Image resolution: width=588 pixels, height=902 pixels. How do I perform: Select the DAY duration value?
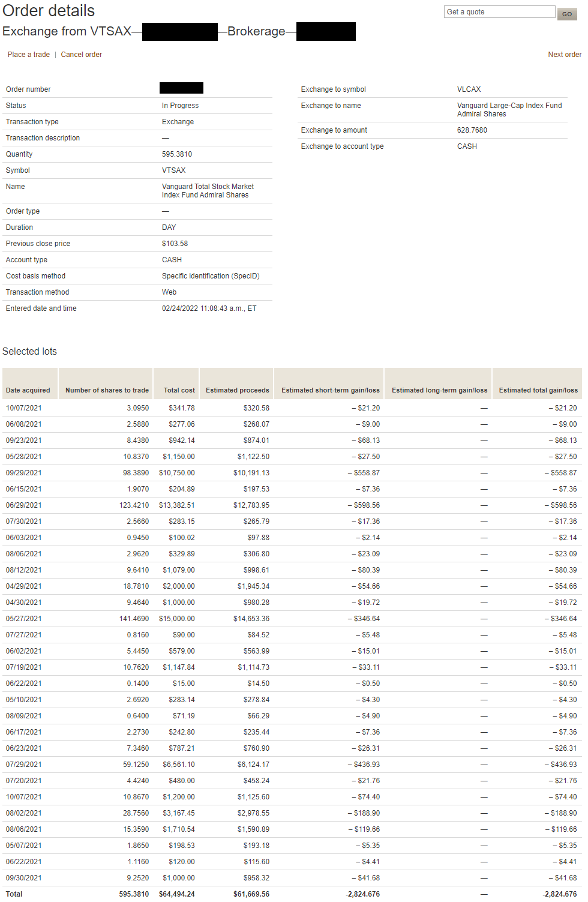pyautogui.click(x=169, y=227)
